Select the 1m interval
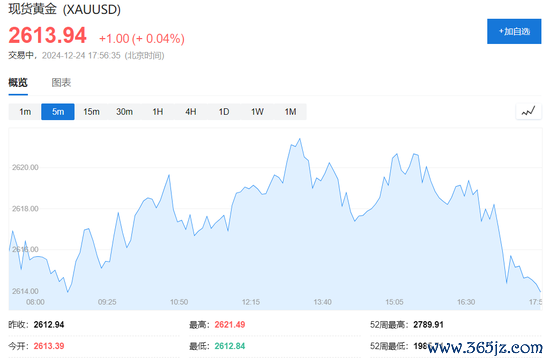The image size is (550, 363). (x=25, y=112)
